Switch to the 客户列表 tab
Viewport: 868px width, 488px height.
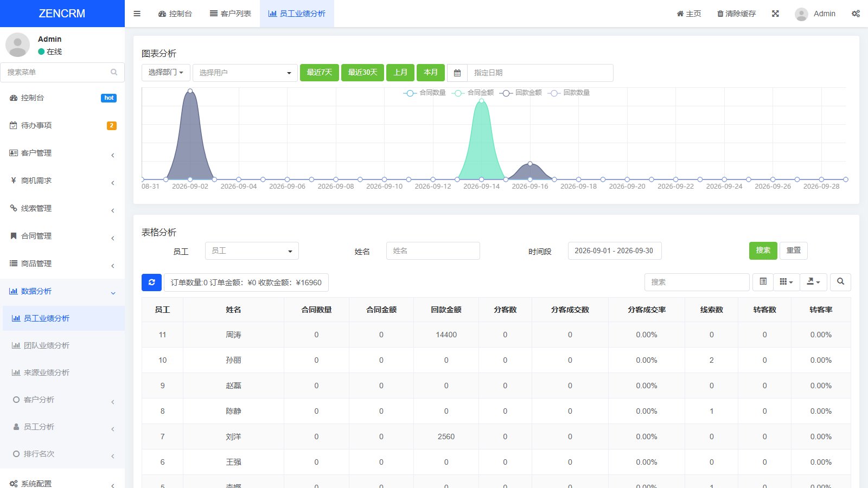click(x=231, y=14)
